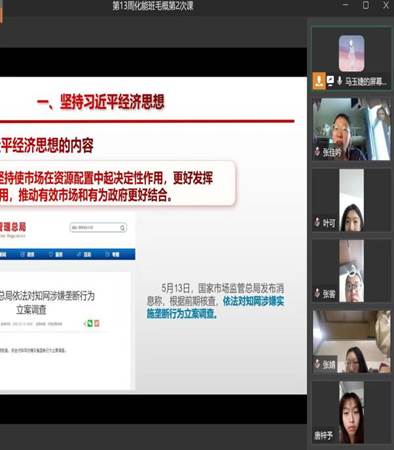The image size is (394, 450).
Task: Click the blue highlighted link text 依法对知网涉嫌实施垄断
Action: point(215,308)
